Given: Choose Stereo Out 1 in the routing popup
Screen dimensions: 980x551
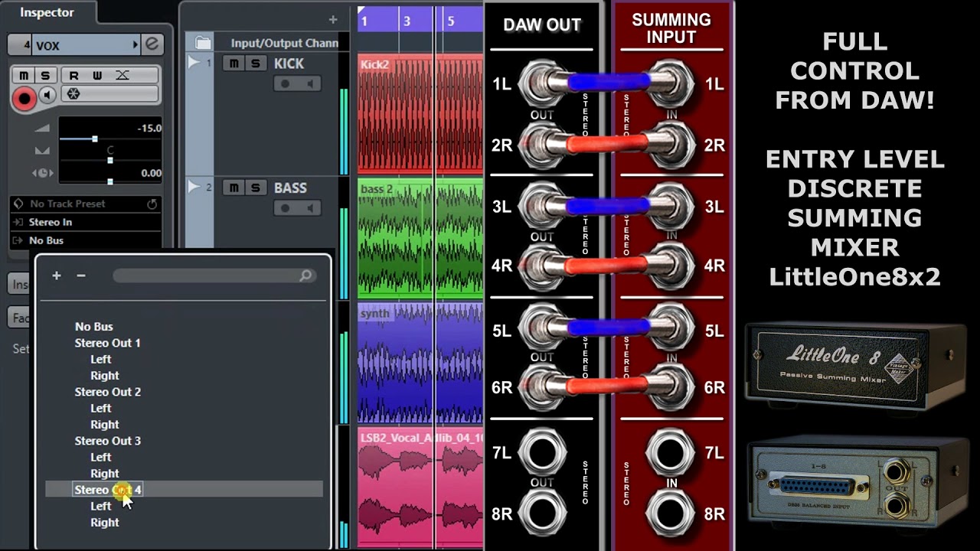Looking at the screenshot, I should pos(107,343).
